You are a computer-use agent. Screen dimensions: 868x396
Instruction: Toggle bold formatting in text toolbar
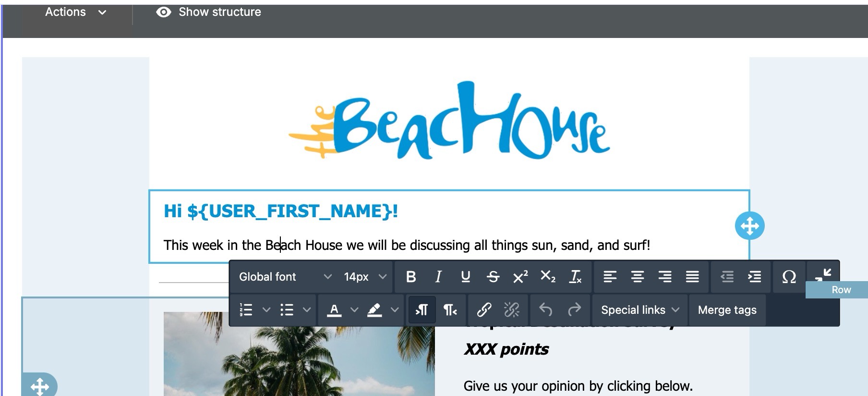(411, 277)
